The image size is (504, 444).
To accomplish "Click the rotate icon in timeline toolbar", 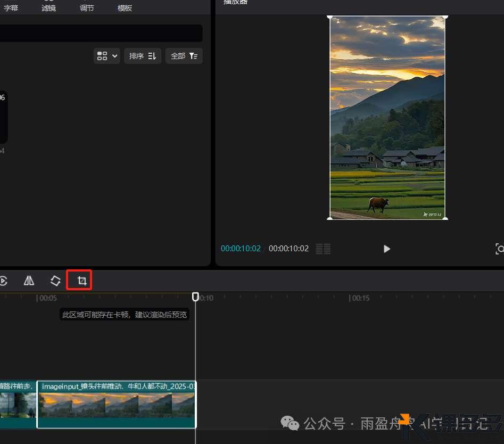I will tap(55, 281).
